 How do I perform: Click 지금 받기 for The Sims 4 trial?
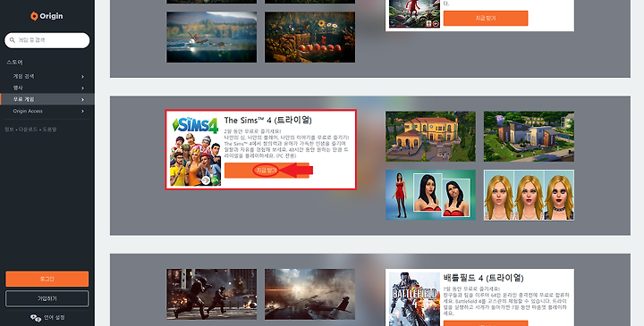(267, 171)
